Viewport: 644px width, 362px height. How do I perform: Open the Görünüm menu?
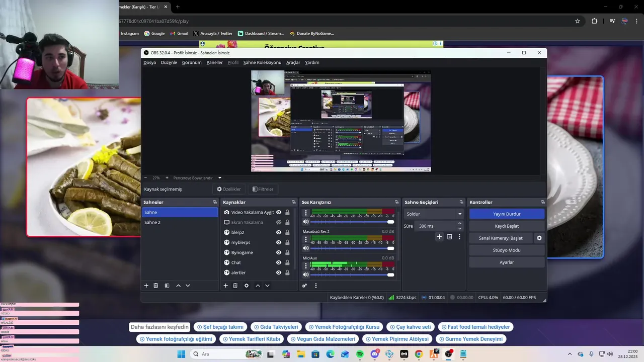point(192,62)
